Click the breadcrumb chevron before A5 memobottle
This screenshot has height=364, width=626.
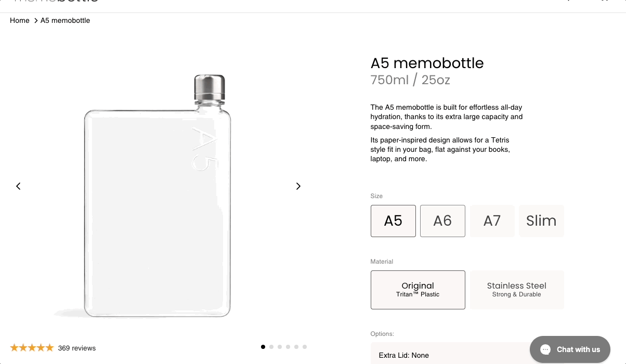(36, 21)
